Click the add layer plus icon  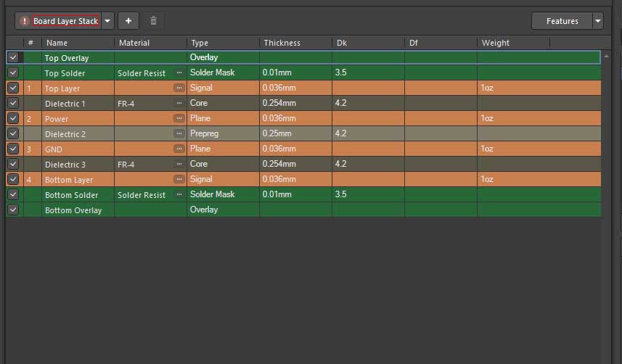tap(128, 21)
